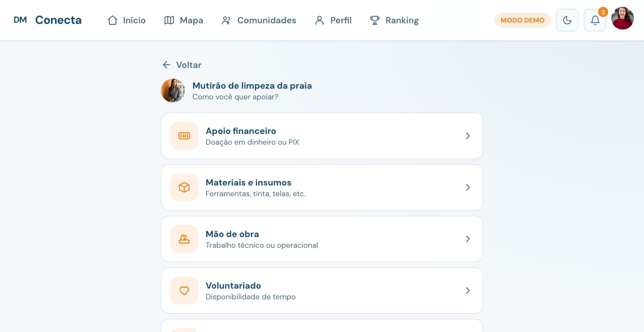Click the text Doação em dinheiro ou PIX
This screenshot has height=332, width=644.
(x=252, y=142)
